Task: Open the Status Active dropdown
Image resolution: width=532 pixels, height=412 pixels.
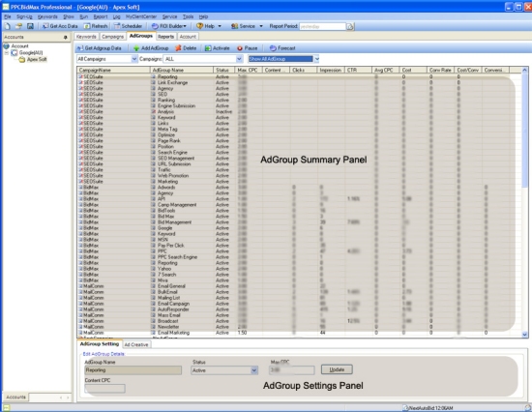Action: coord(254,370)
